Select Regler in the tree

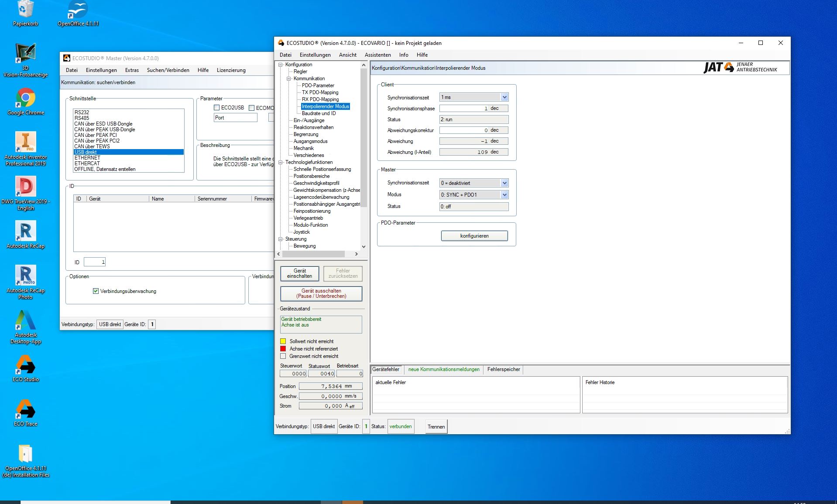pyautogui.click(x=300, y=72)
